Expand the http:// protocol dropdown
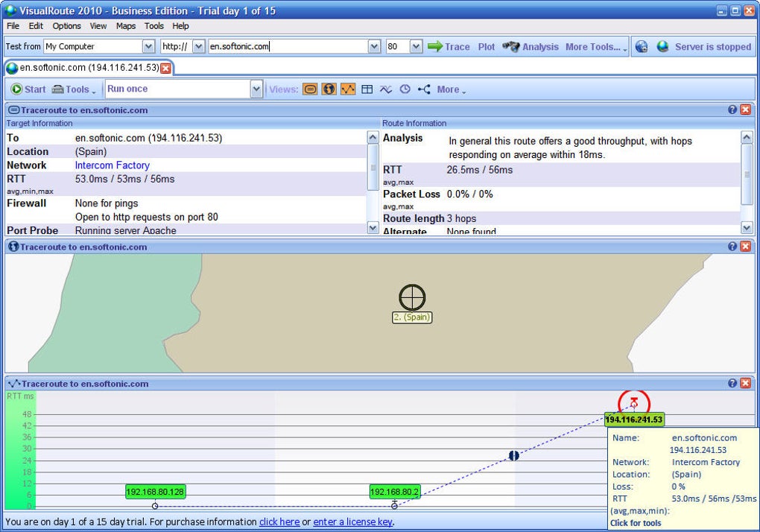 tap(199, 46)
